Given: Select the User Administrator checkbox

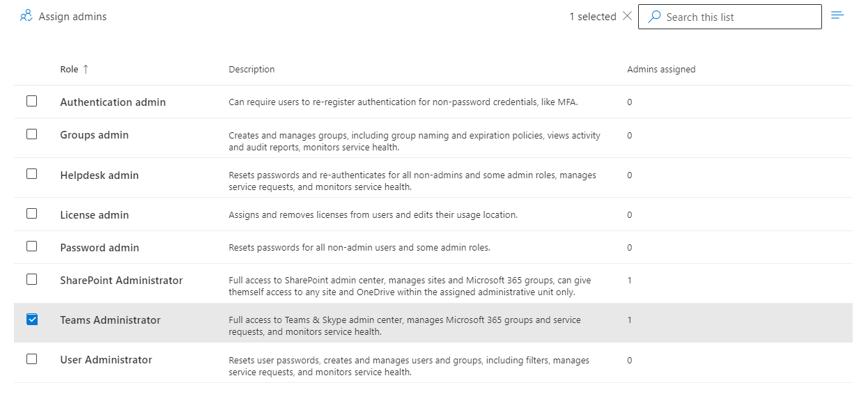Looking at the screenshot, I should 31,359.
